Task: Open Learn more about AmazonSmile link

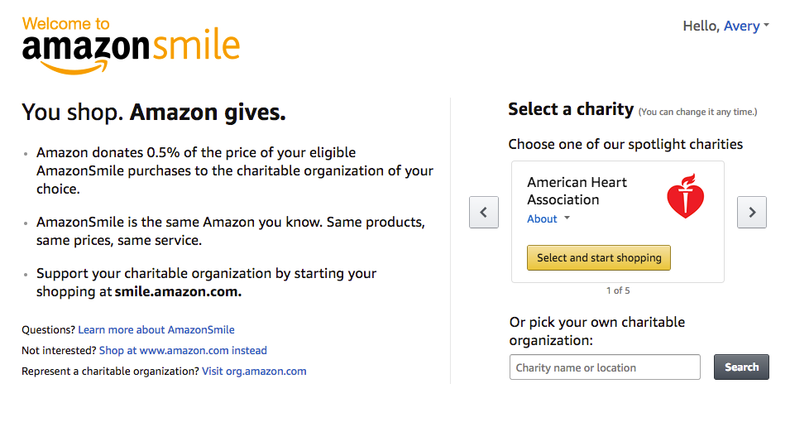Action: (156, 329)
